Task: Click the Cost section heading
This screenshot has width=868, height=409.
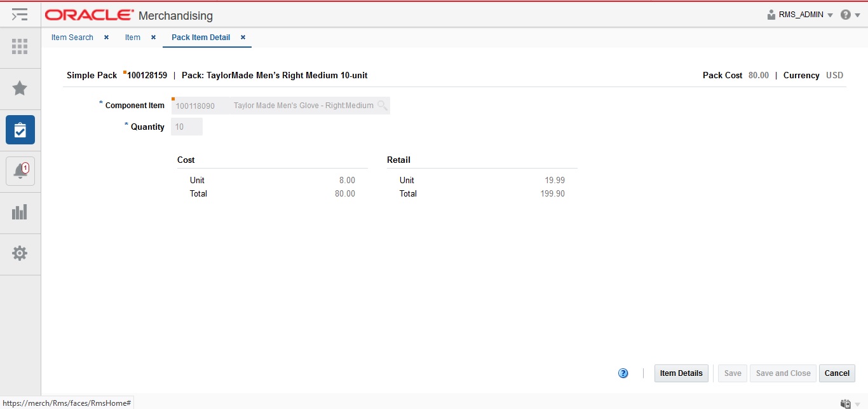Action: pyautogui.click(x=186, y=160)
